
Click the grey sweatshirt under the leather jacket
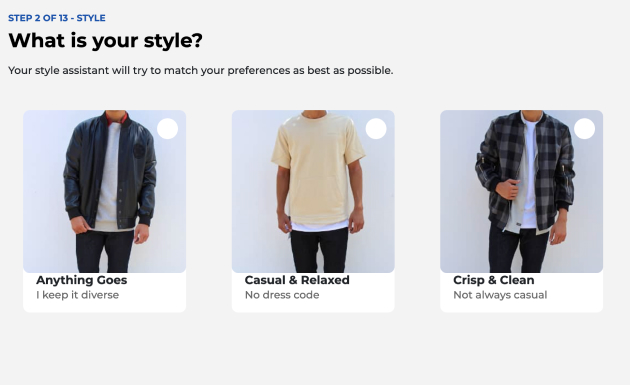point(110,177)
